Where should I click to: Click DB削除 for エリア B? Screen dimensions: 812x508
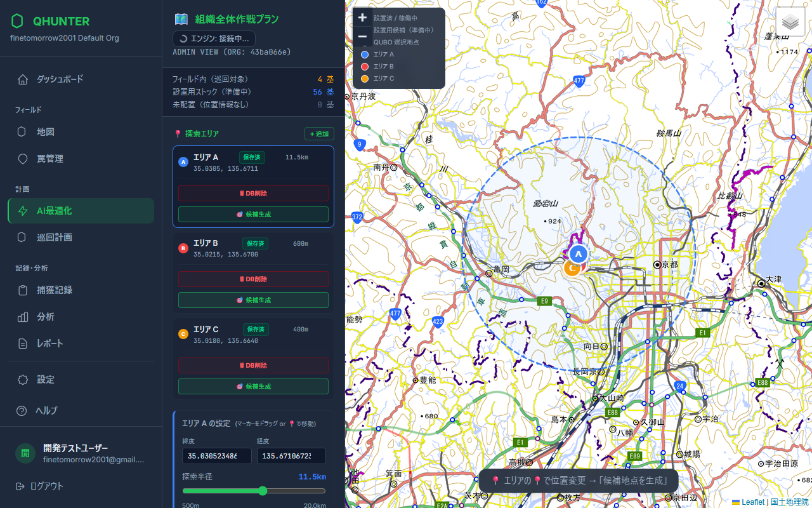click(x=253, y=279)
